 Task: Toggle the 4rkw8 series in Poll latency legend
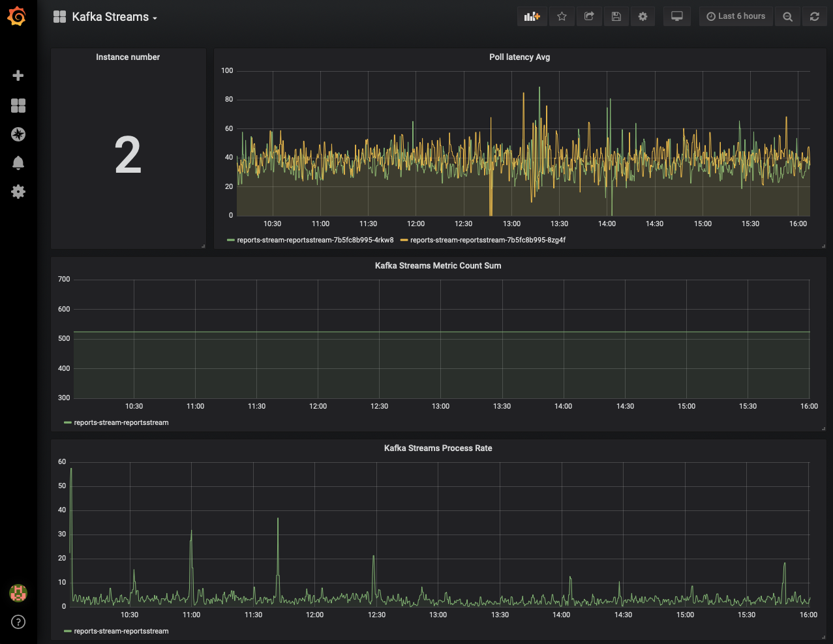tap(314, 240)
